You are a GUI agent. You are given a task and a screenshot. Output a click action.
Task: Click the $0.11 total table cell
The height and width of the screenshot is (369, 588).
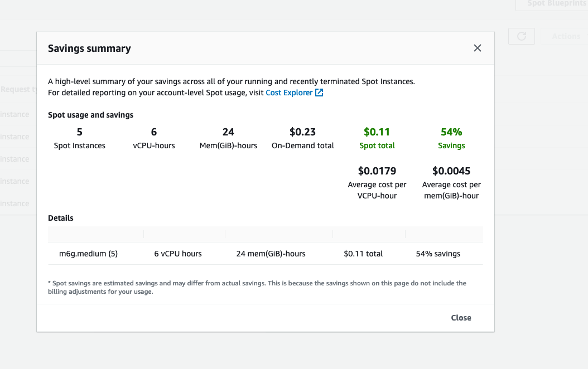[363, 254]
